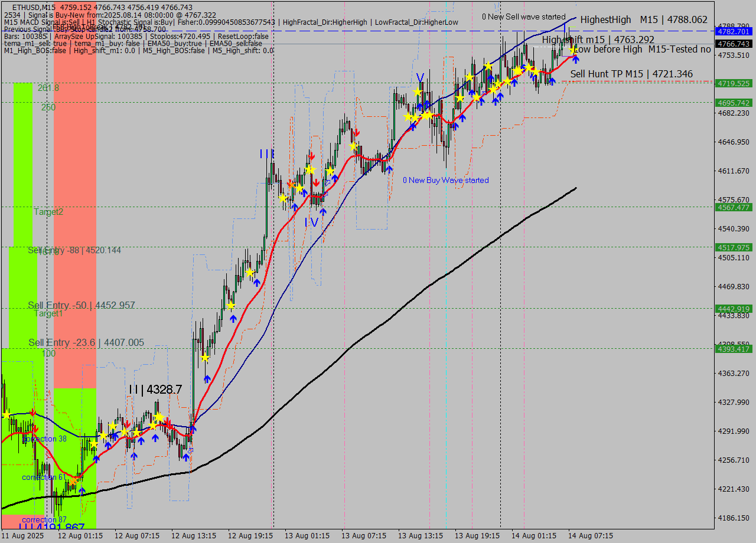Click the blue 4782.701 price tag
Image resolution: width=756 pixels, height=543 pixels.
733,31
